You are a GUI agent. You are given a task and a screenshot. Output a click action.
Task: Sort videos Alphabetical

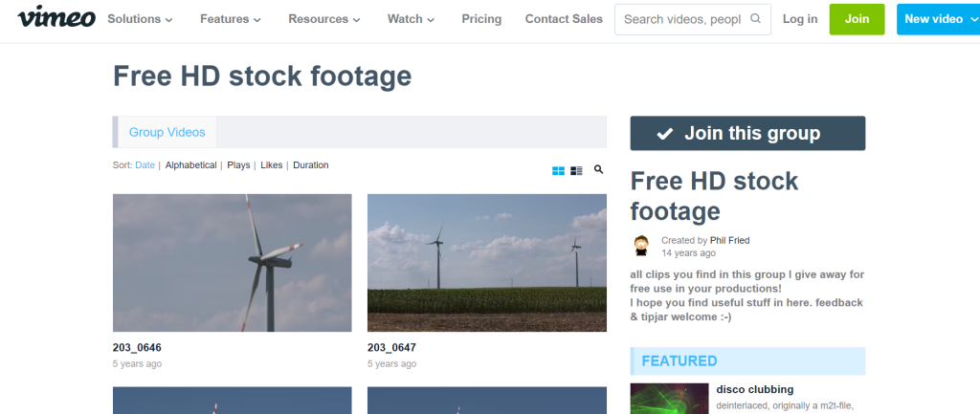190,165
